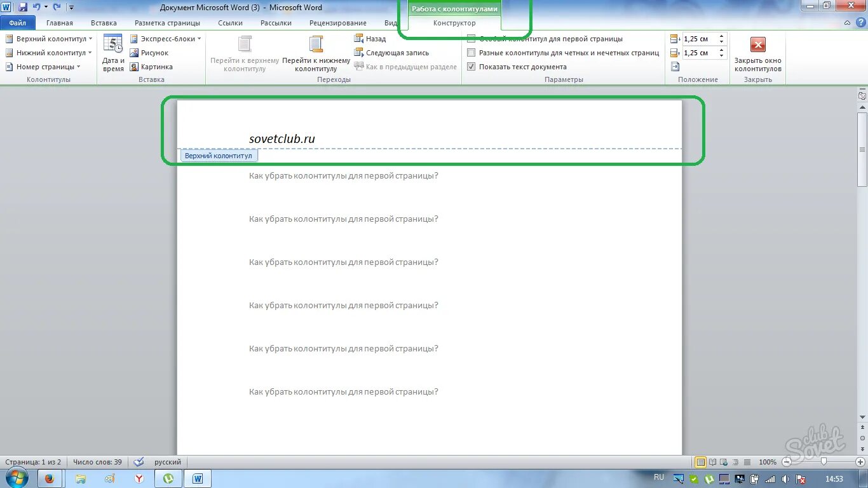The width and height of the screenshot is (868, 488).
Task: Zoom in with the plus button
Action: [x=860, y=462]
